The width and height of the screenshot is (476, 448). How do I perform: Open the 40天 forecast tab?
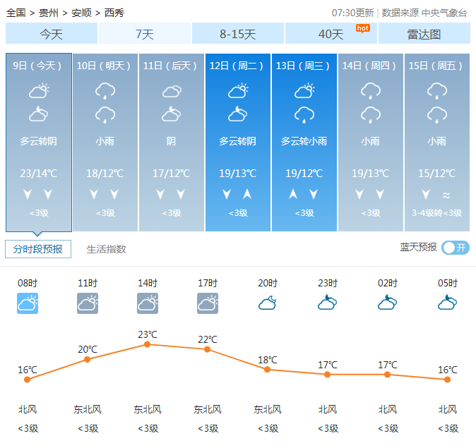coord(331,34)
